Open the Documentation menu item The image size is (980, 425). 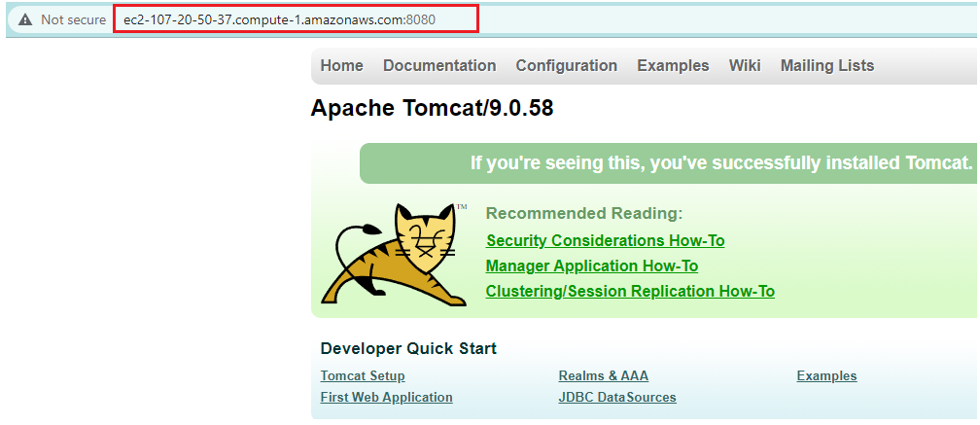pyautogui.click(x=439, y=65)
